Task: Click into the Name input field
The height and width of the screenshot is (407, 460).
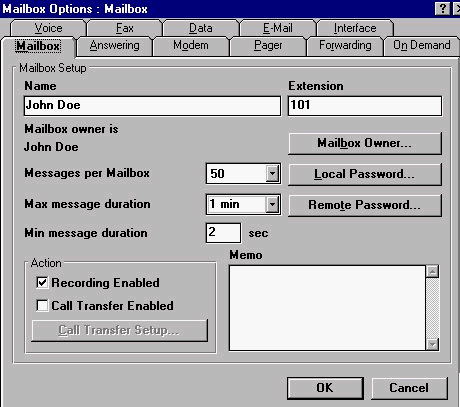Action: point(152,106)
